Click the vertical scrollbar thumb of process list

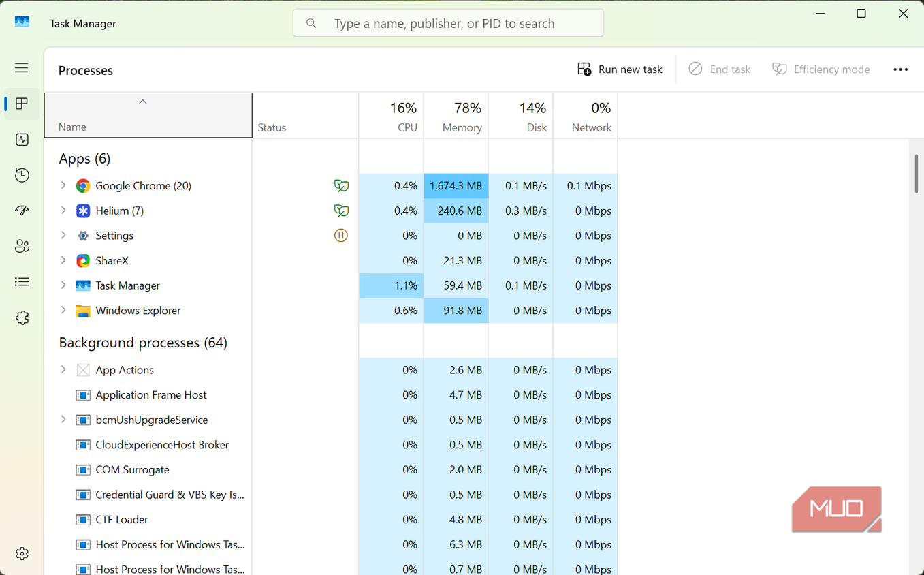click(x=917, y=174)
